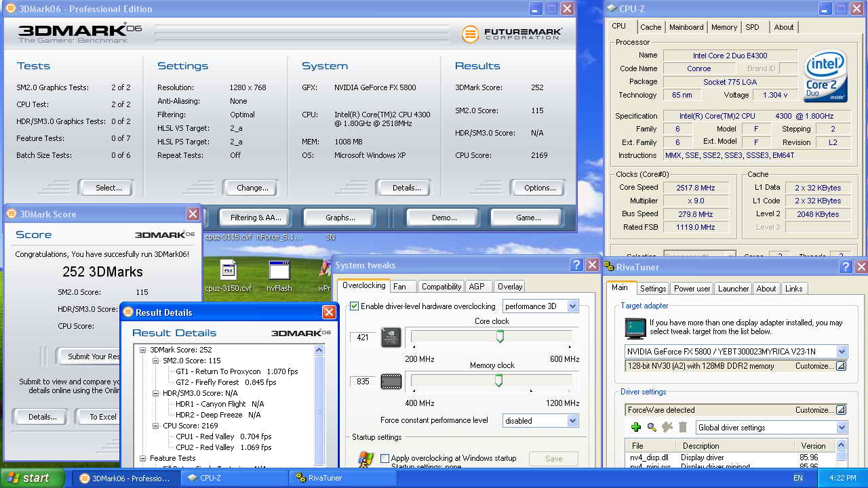Click the RivaTuner help question mark button
The image size is (868, 488).
(845, 267)
